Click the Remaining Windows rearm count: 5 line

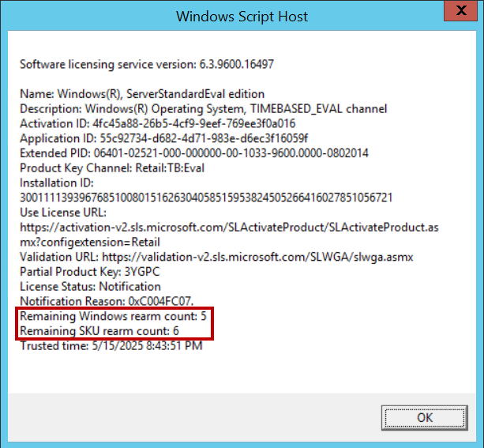point(113,316)
